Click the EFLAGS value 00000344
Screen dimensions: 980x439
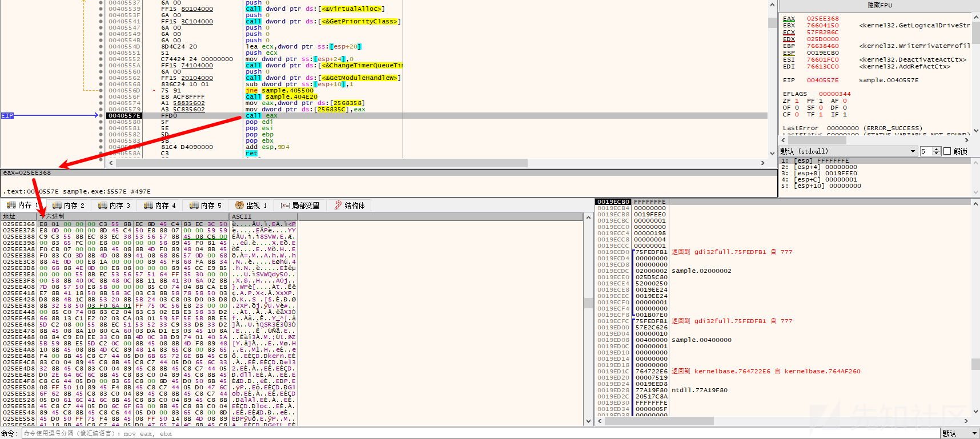(x=835, y=94)
